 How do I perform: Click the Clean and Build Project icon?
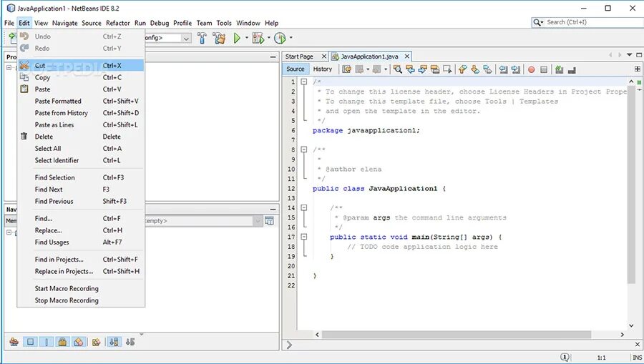click(x=219, y=38)
